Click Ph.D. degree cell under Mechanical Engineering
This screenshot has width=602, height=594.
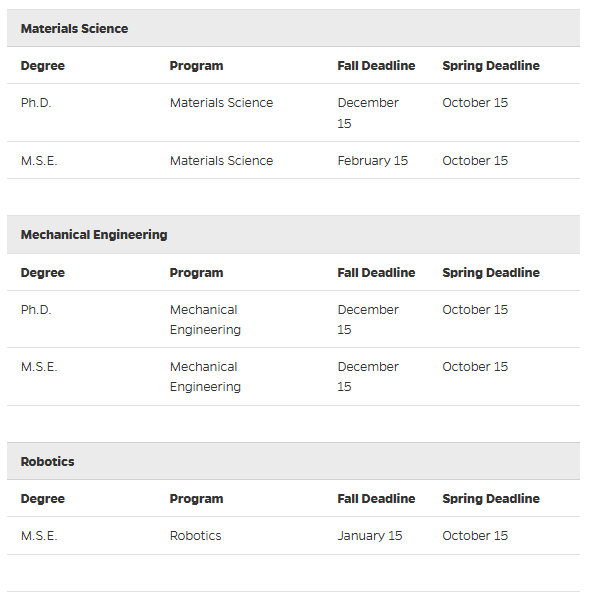[36, 310]
